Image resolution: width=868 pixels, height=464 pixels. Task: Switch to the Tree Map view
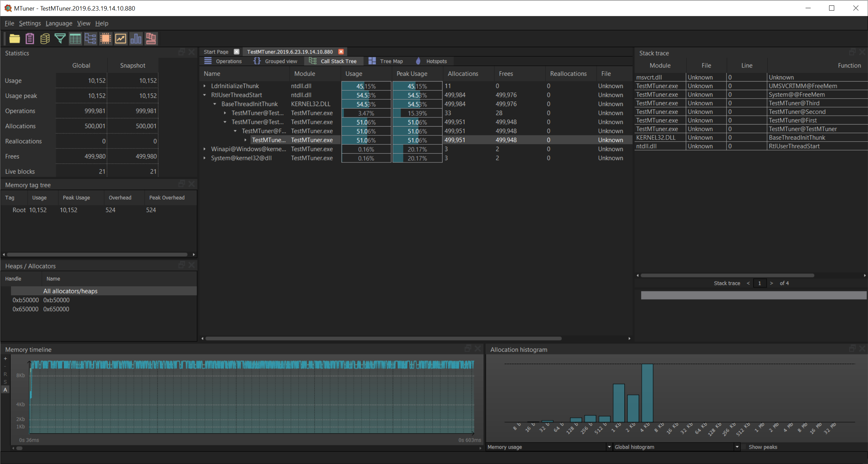pyautogui.click(x=391, y=61)
